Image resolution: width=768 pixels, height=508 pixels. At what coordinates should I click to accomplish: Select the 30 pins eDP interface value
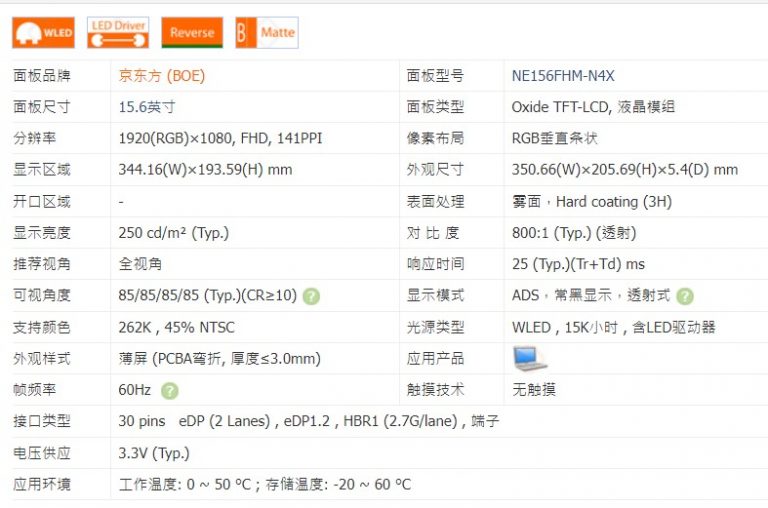coord(309,421)
